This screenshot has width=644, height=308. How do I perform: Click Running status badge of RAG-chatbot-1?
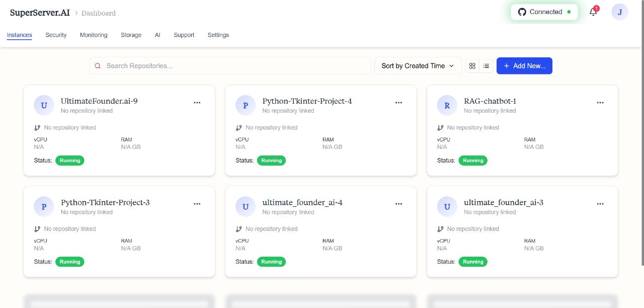click(x=473, y=161)
